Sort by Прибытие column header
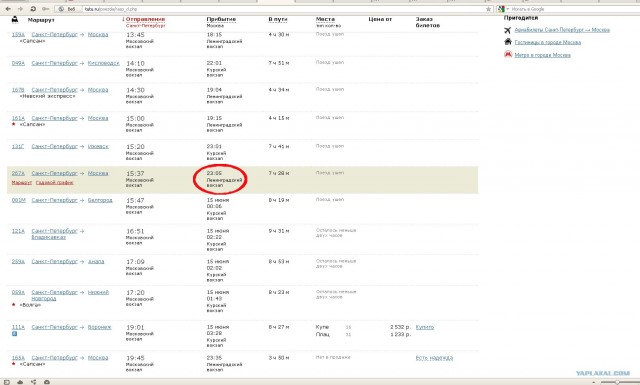The height and width of the screenshot is (385, 640). [x=221, y=19]
